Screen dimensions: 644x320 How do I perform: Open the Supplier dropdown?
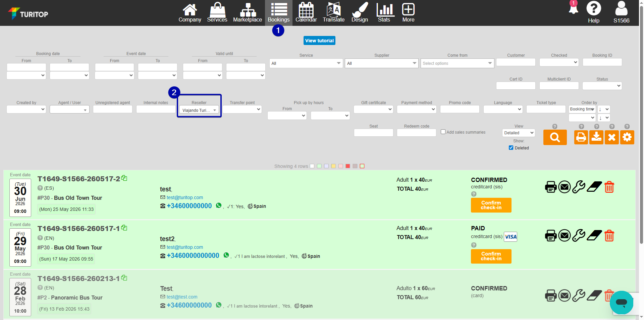pyautogui.click(x=382, y=63)
